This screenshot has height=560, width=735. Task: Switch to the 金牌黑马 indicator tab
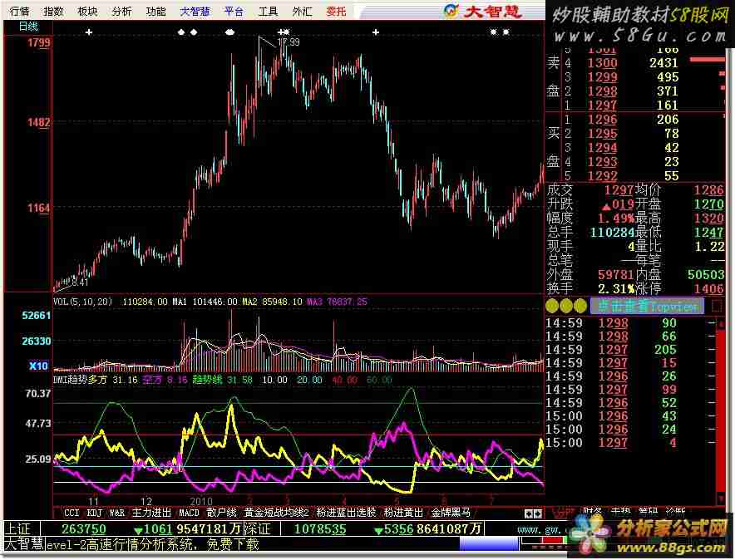pos(451,513)
